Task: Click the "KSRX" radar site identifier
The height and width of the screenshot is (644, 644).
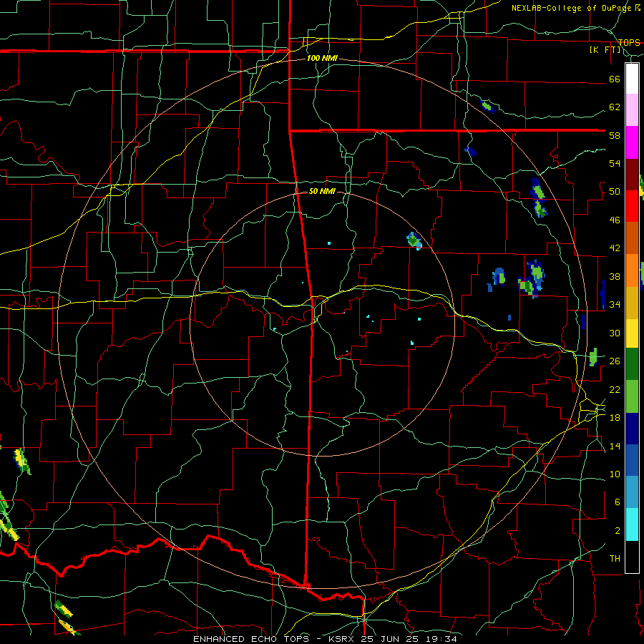Action: tap(343, 639)
